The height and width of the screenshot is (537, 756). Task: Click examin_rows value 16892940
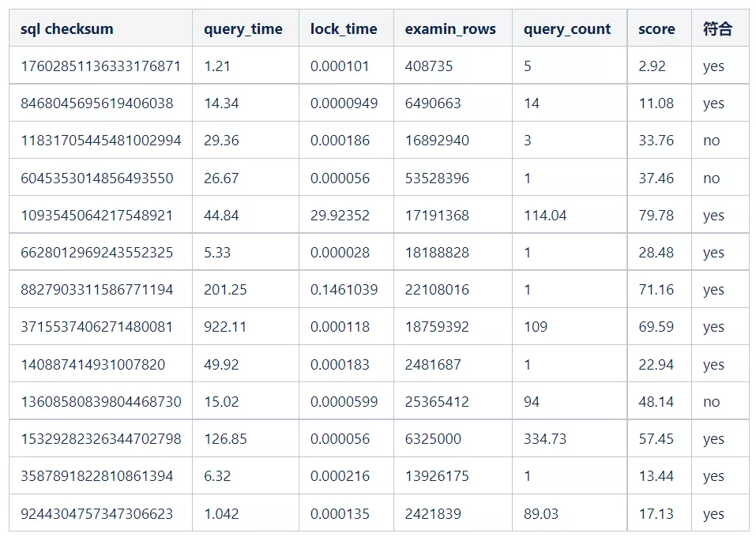437,141
